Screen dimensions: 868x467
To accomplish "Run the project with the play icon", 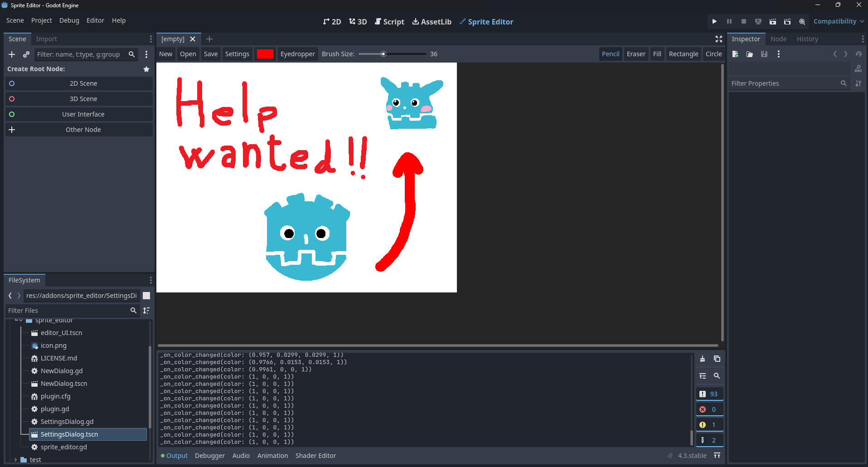I will [x=714, y=21].
